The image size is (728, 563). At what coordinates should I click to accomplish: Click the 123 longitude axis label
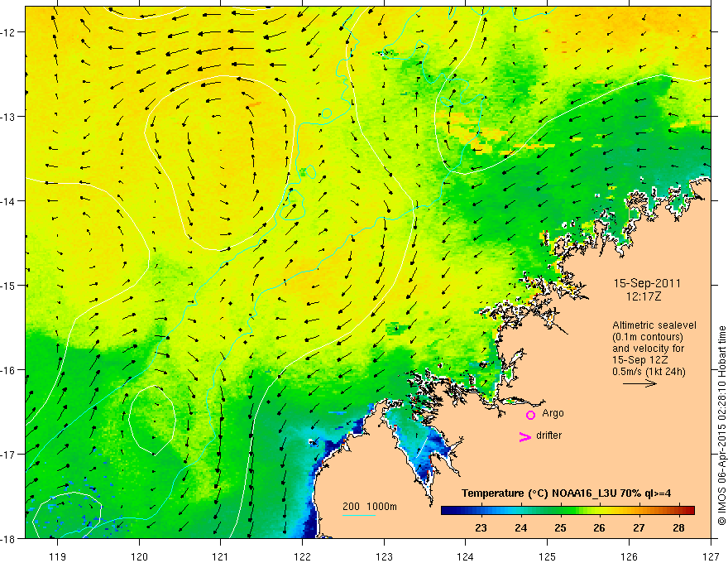(384, 556)
